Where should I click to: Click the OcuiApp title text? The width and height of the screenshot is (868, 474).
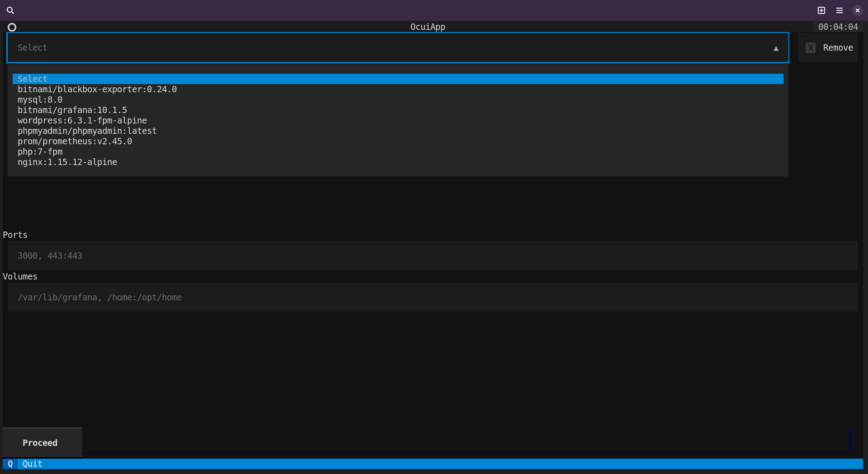tap(428, 27)
